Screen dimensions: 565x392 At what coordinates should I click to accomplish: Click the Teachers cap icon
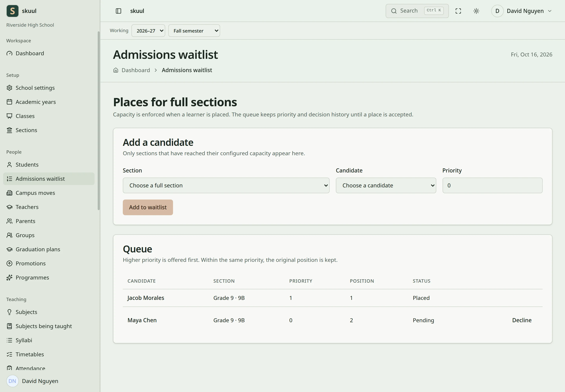pyautogui.click(x=9, y=207)
